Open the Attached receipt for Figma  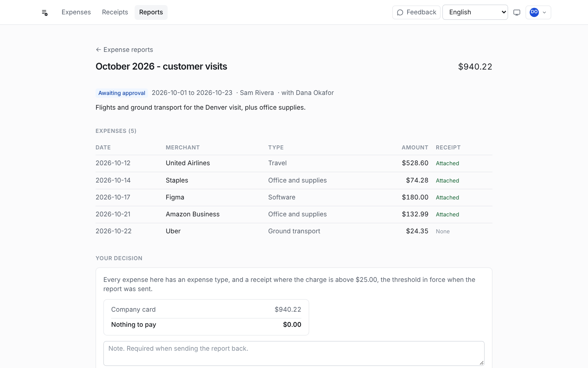click(447, 198)
